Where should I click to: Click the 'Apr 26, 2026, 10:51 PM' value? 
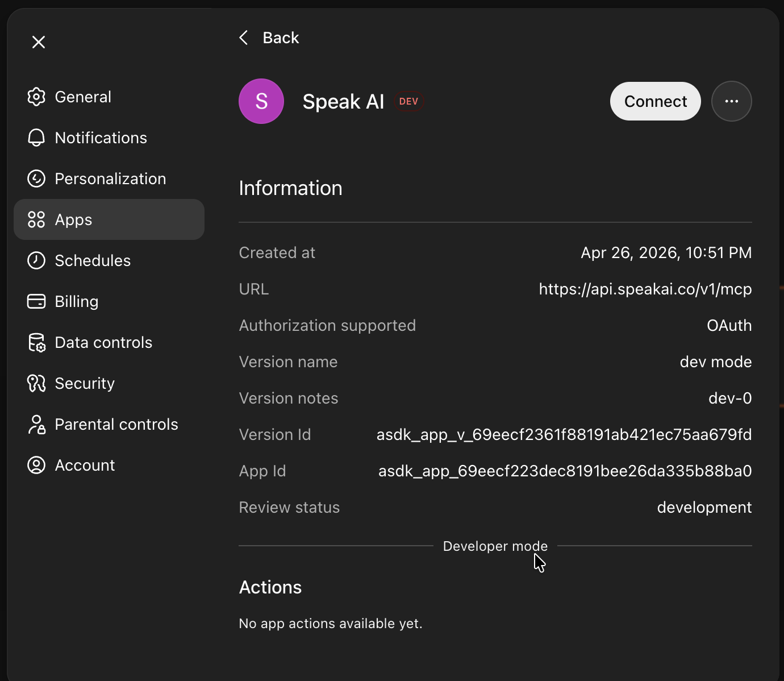click(x=666, y=252)
